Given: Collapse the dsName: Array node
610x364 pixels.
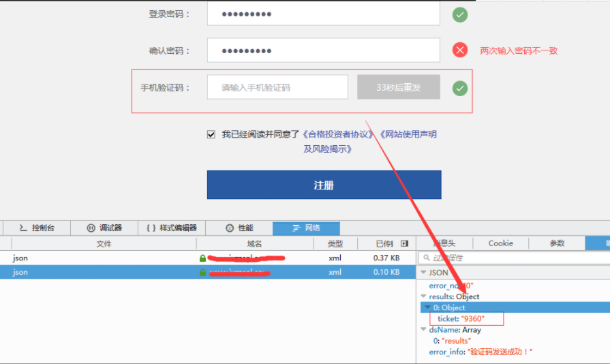Looking at the screenshot, I should tap(424, 329).
